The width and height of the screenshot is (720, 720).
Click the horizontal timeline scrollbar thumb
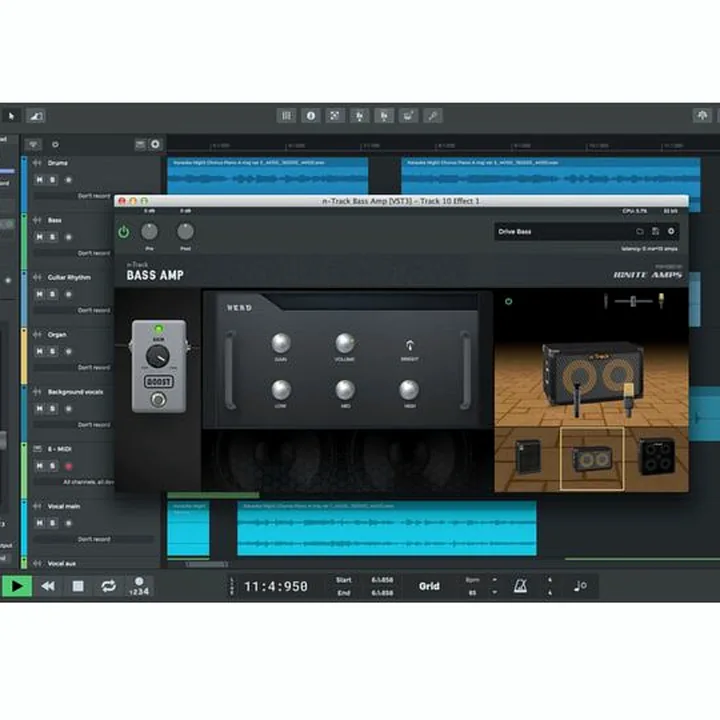[207, 564]
